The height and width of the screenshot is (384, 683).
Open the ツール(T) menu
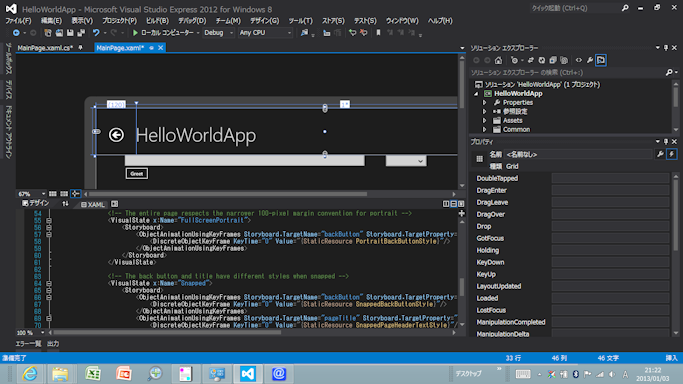[x=301, y=21]
